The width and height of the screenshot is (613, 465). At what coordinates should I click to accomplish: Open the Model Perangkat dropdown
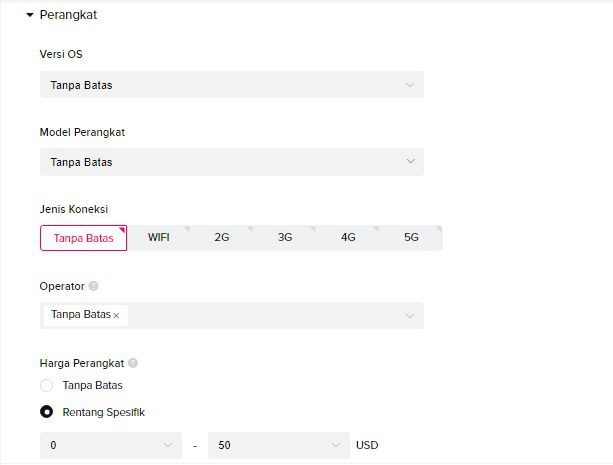pyautogui.click(x=232, y=162)
